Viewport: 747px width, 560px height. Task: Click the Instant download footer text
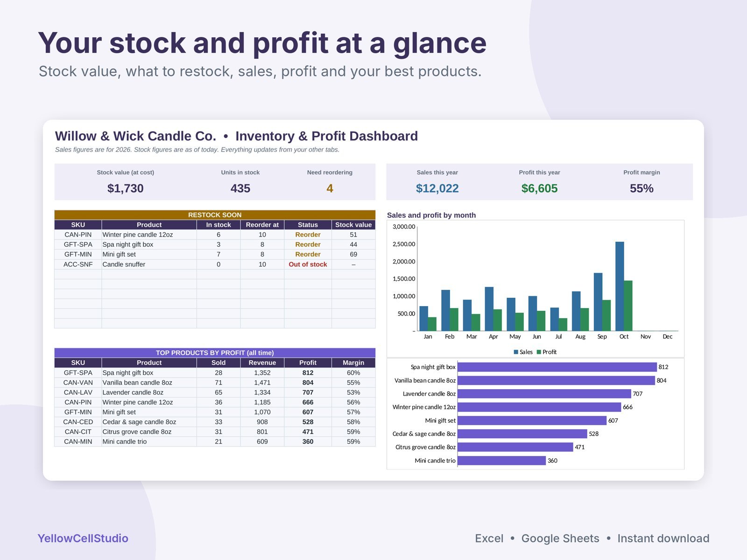(663, 539)
